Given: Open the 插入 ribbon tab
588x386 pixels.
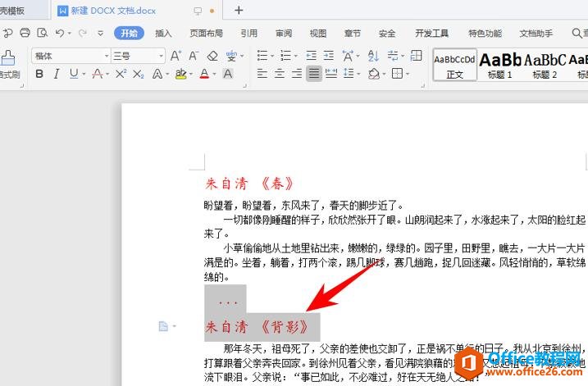Looking at the screenshot, I should 163,34.
